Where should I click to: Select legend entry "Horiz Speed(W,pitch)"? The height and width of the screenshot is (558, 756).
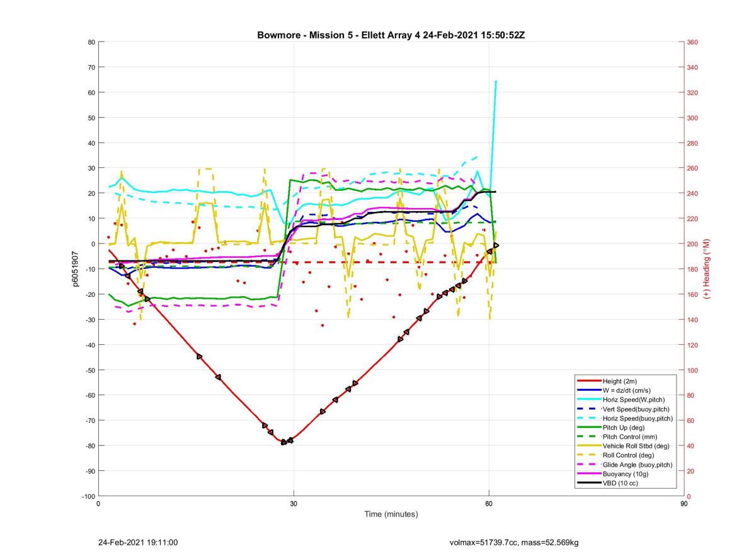click(634, 400)
